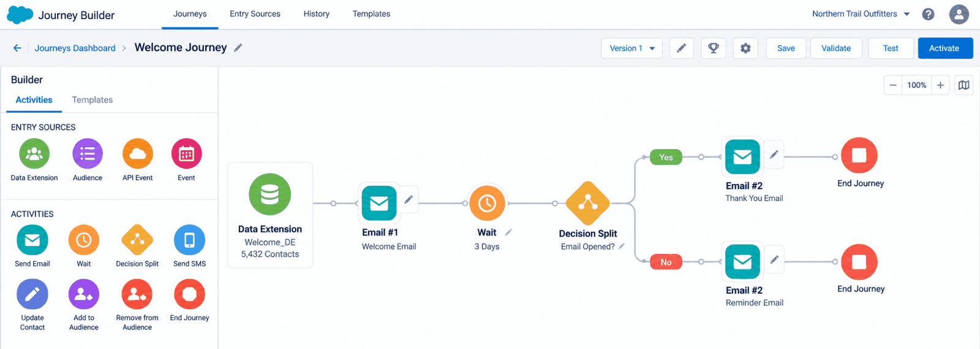980x349 pixels.
Task: Select the Wait 3 Days canvas node
Action: (x=487, y=203)
